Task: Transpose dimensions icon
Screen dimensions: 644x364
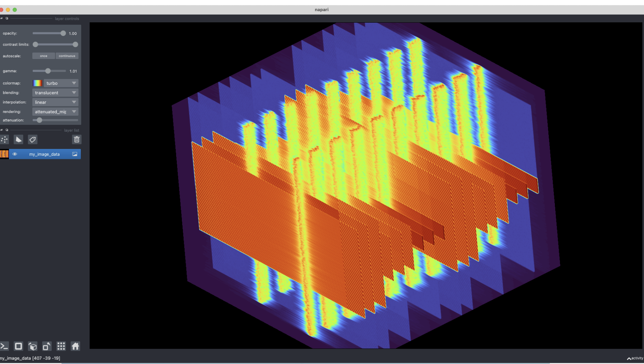Action: (47, 346)
